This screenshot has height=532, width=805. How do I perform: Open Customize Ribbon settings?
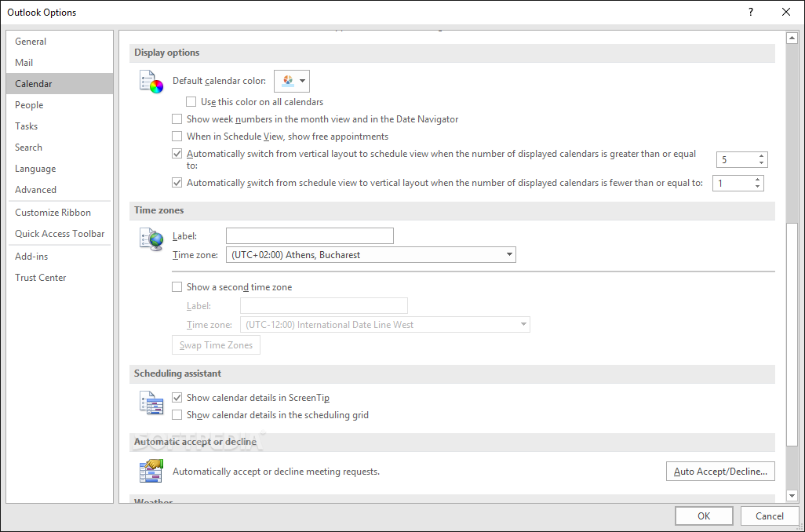click(x=60, y=213)
